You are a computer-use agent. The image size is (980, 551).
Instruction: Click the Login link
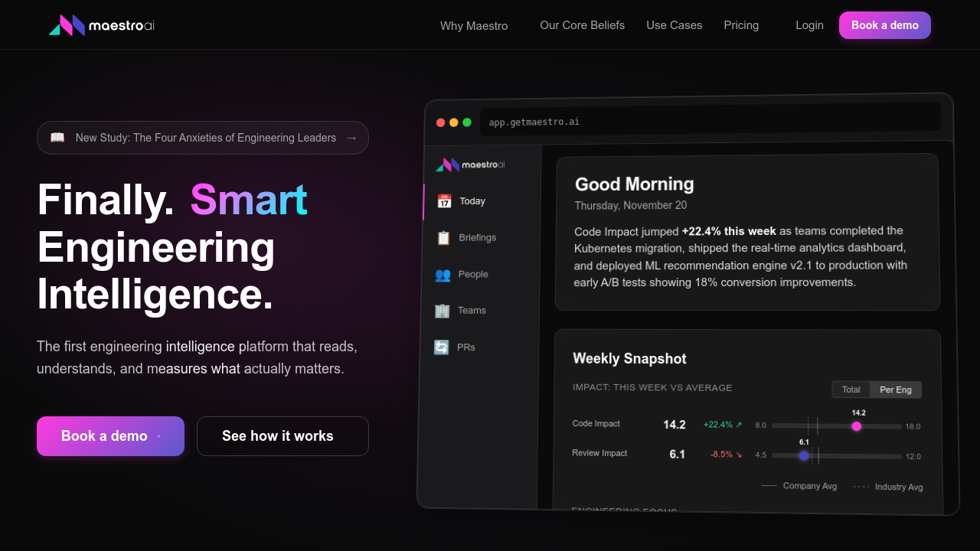click(x=809, y=25)
